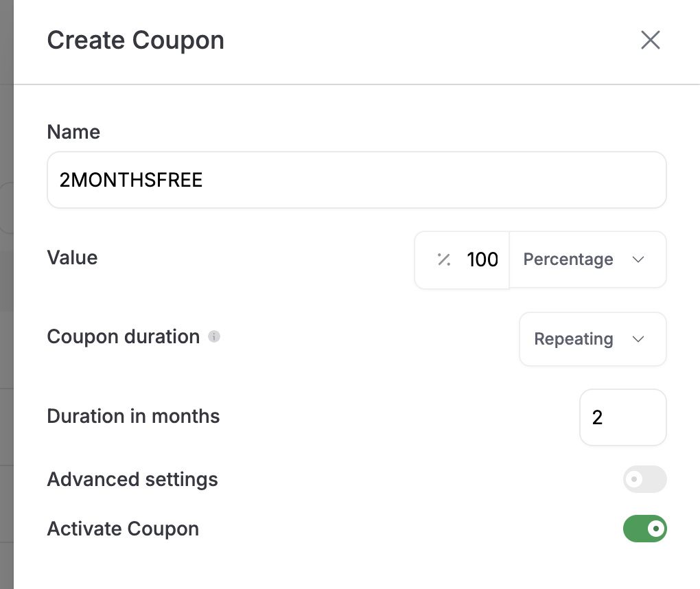
Task: Click the Duration in months label
Action: pos(134,416)
